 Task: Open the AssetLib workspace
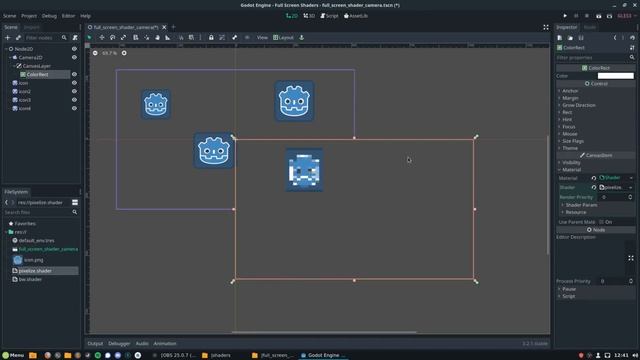point(356,16)
